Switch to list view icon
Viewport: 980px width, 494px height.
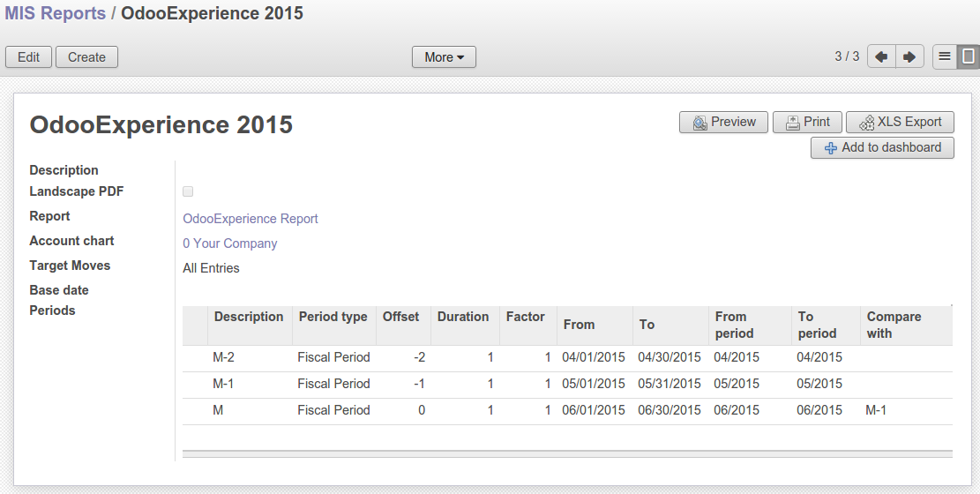pos(945,57)
